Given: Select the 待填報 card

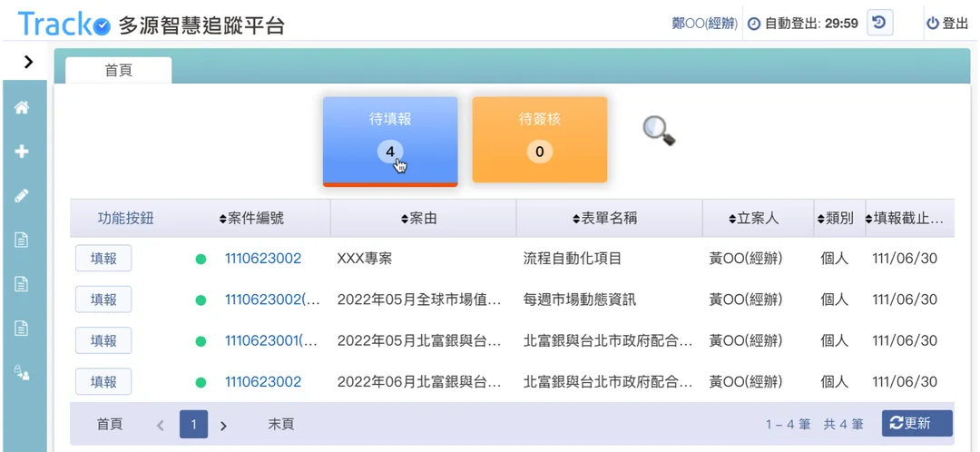Looking at the screenshot, I should (x=390, y=142).
